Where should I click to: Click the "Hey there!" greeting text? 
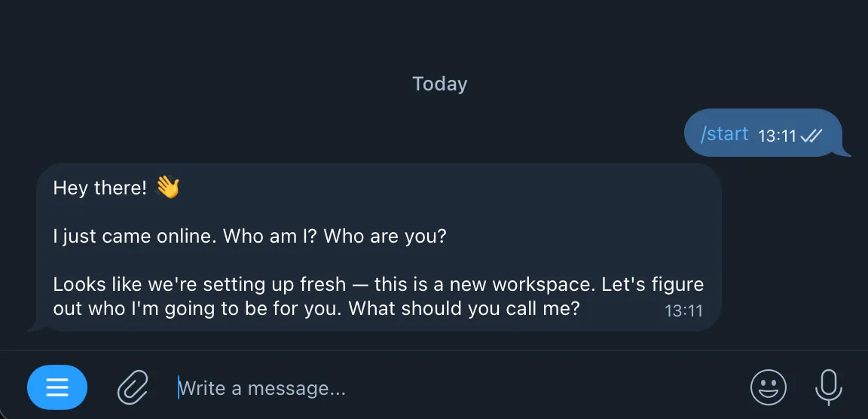(99, 188)
